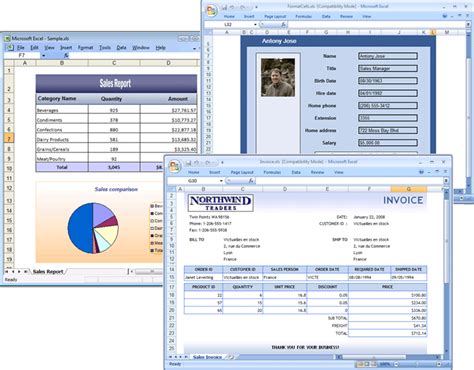The width and height of the screenshot is (474, 370).
Task: Click Help icon in Invoice window ribbon
Action: 421,172
